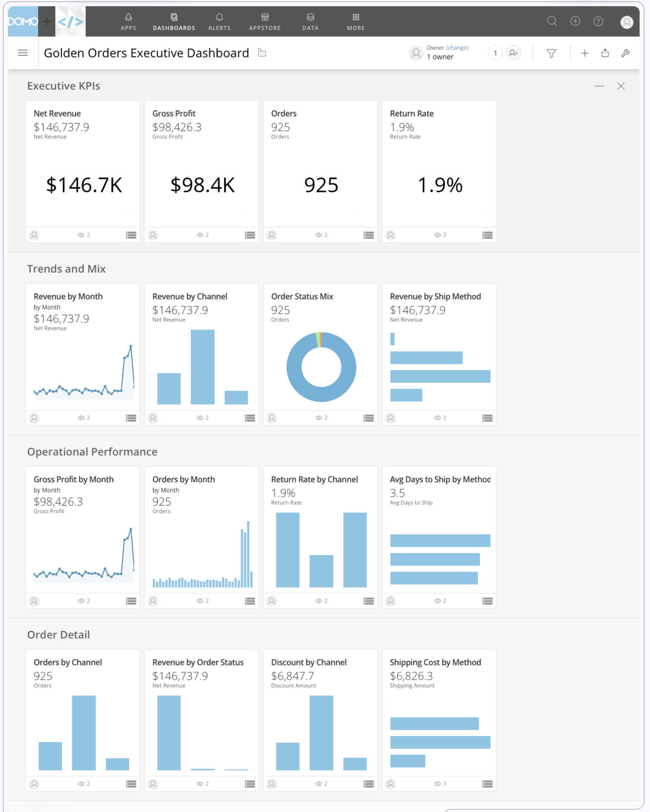Open the wrench settings icon
Screen dimensions: 650x812
pyautogui.click(x=625, y=53)
